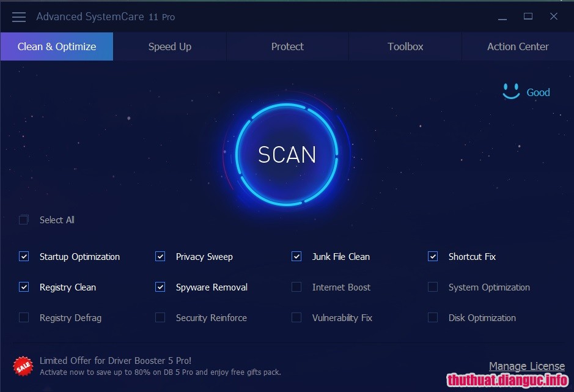The image size is (574, 392).
Task: Uncheck Startup Optimization
Action: pos(23,256)
